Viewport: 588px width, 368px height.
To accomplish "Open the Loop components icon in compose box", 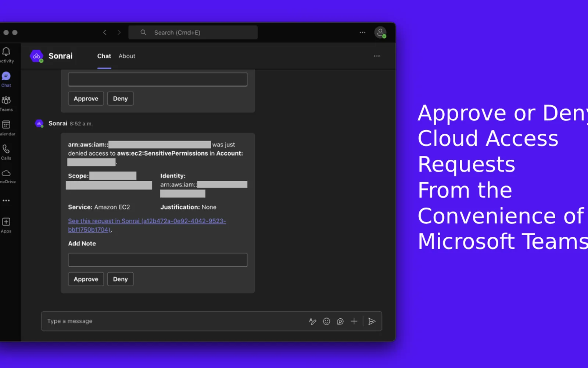I will (340, 321).
